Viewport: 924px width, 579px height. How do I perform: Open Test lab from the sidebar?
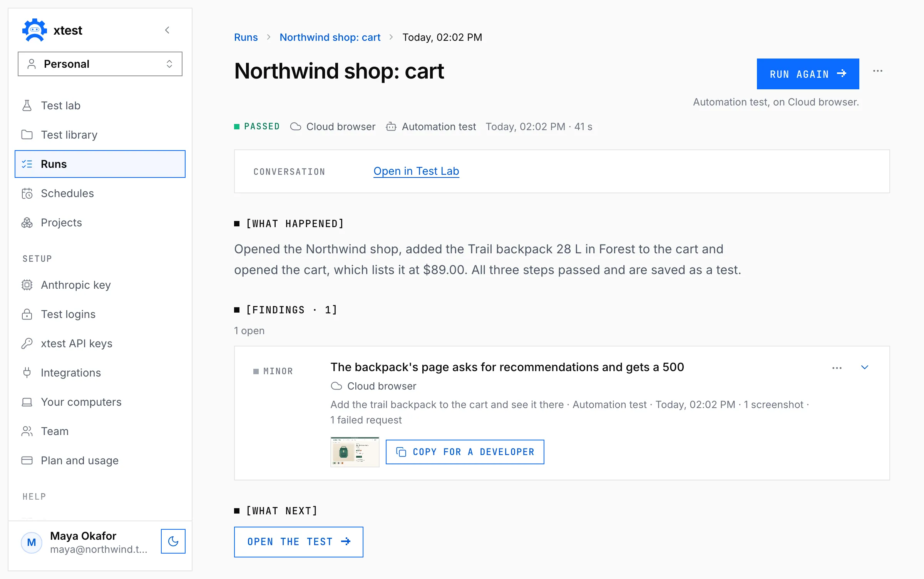click(100, 105)
